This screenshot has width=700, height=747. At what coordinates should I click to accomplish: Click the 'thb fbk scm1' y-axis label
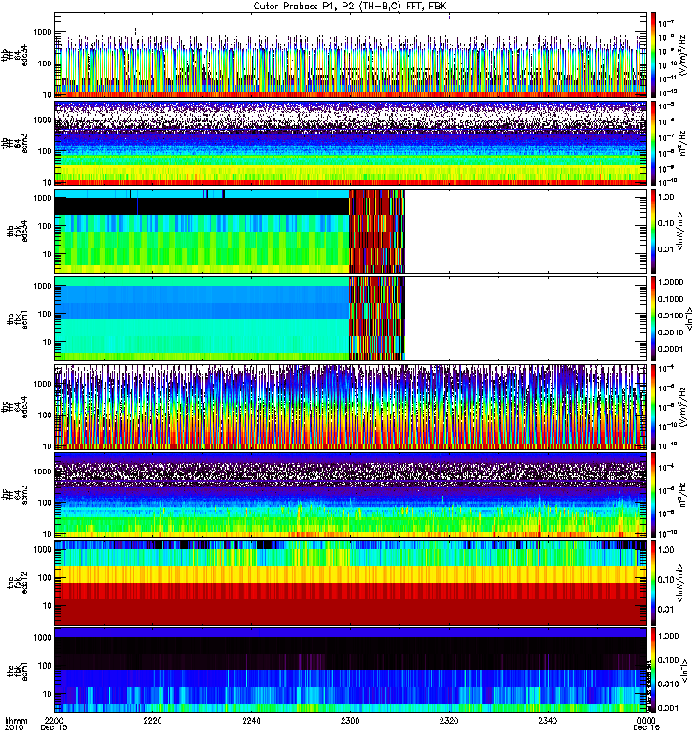(x=18, y=318)
